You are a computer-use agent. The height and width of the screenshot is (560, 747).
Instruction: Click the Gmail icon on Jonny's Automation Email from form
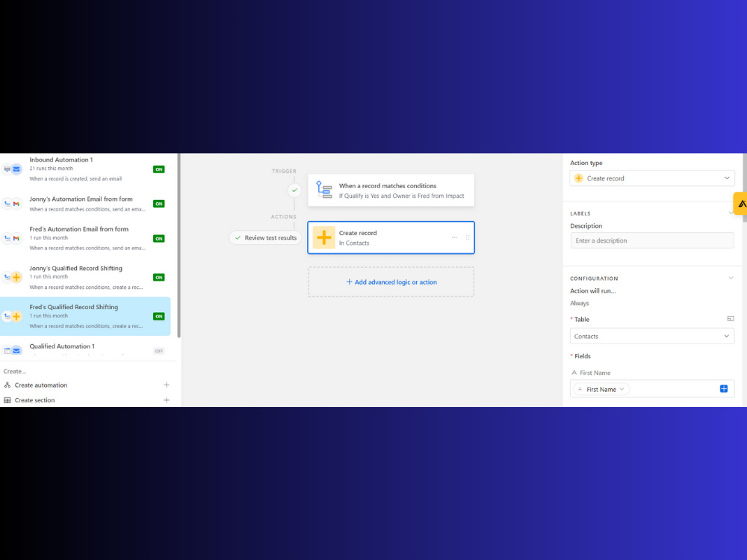15,203
